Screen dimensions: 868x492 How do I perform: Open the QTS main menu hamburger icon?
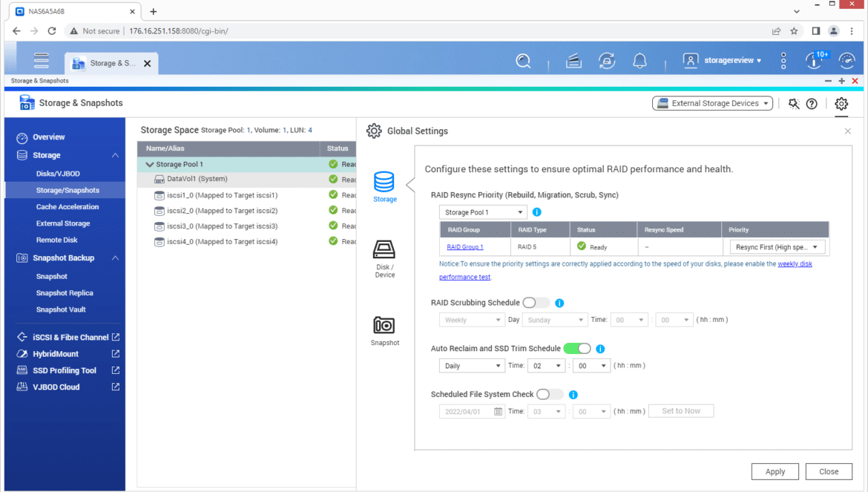41,60
